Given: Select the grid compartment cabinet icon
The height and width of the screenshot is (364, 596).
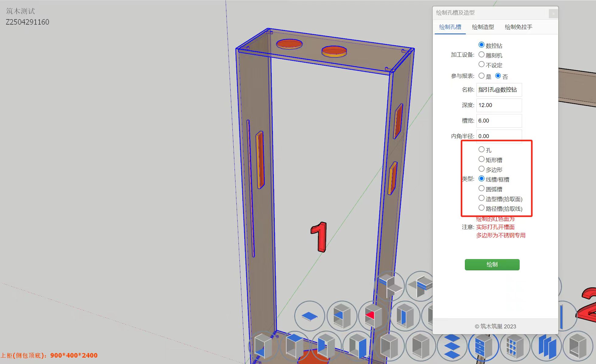Looking at the screenshot, I should click(515, 346).
